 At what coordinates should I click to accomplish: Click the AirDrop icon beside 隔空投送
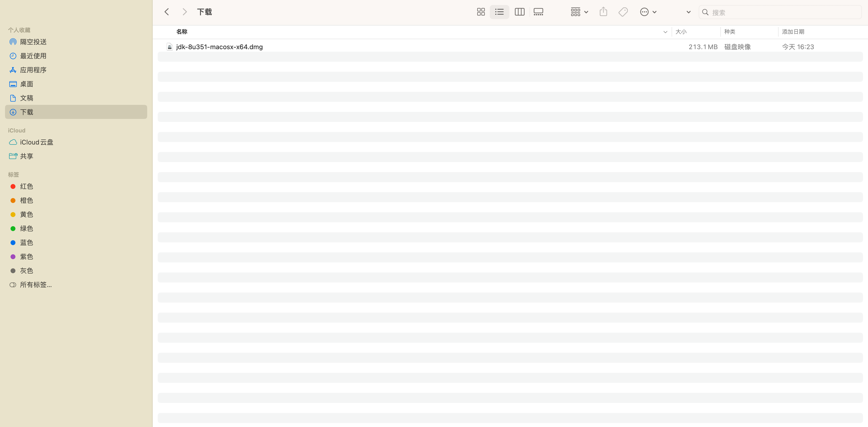click(x=13, y=42)
